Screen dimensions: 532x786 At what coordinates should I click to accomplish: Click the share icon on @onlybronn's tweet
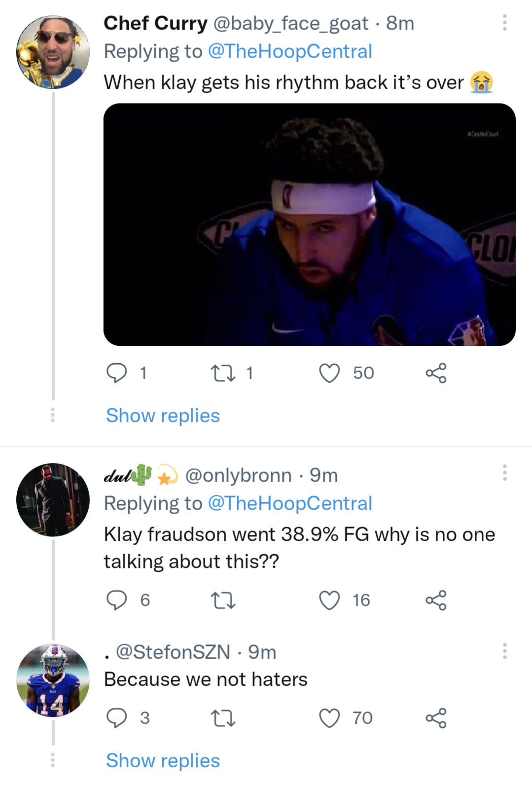pos(437,600)
